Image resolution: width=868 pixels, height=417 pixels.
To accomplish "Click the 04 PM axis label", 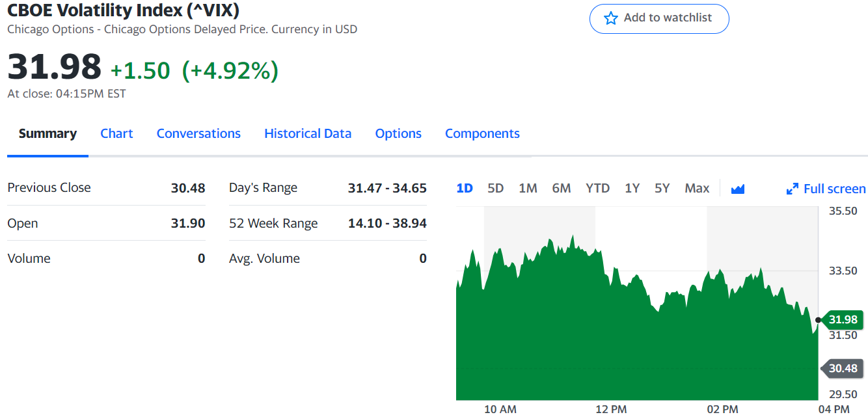I will pos(834,409).
